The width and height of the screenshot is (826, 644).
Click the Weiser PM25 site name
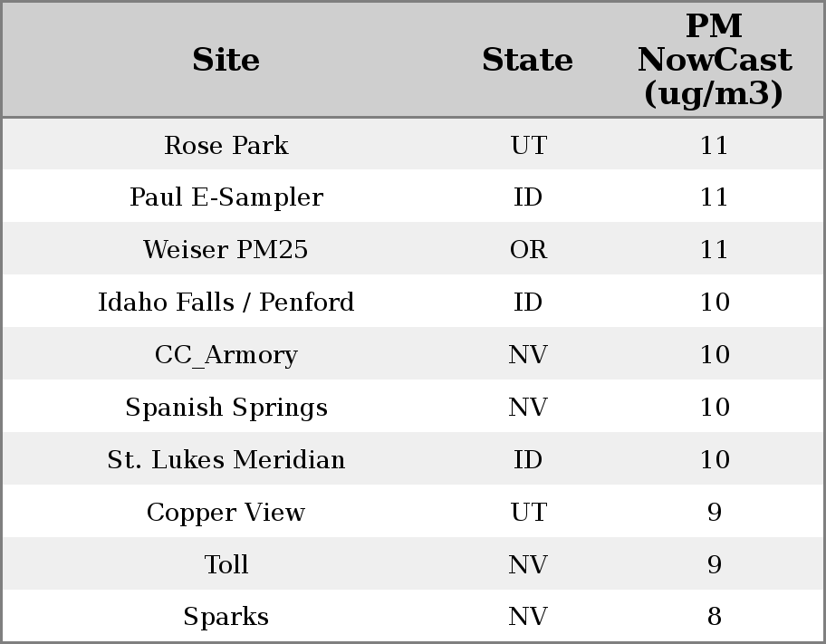pyautogui.click(x=226, y=250)
